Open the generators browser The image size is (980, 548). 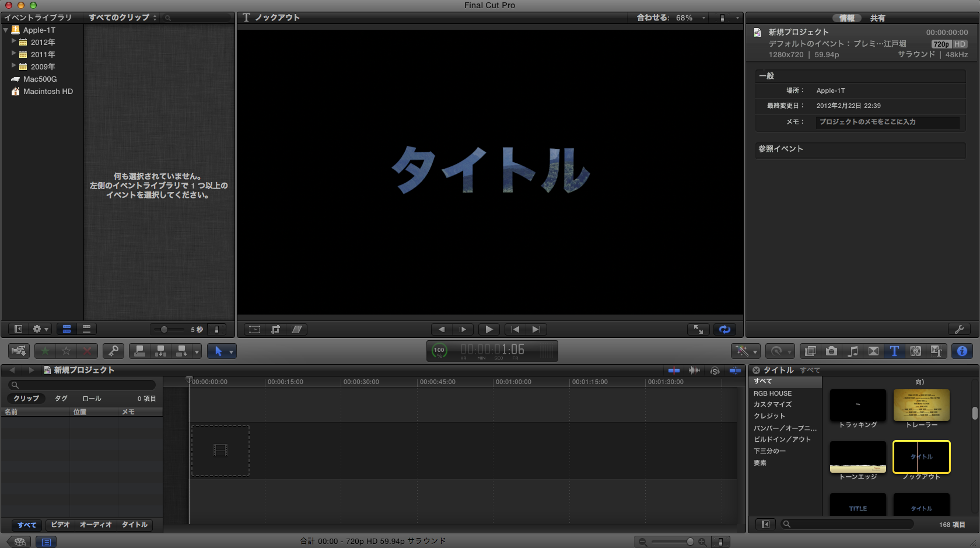tap(915, 351)
